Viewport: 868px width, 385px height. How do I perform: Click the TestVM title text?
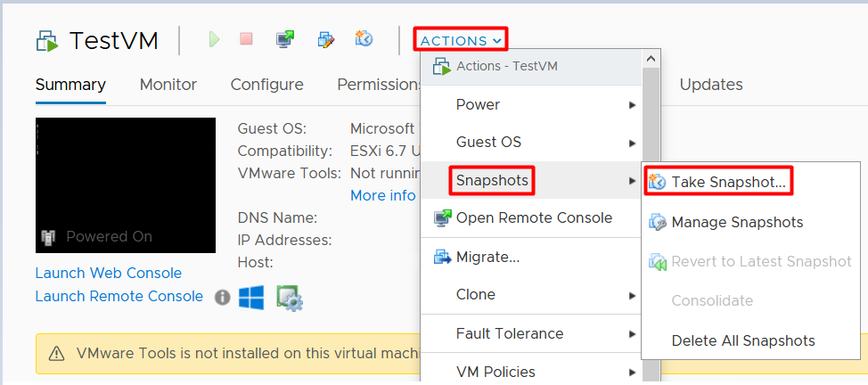click(x=113, y=41)
